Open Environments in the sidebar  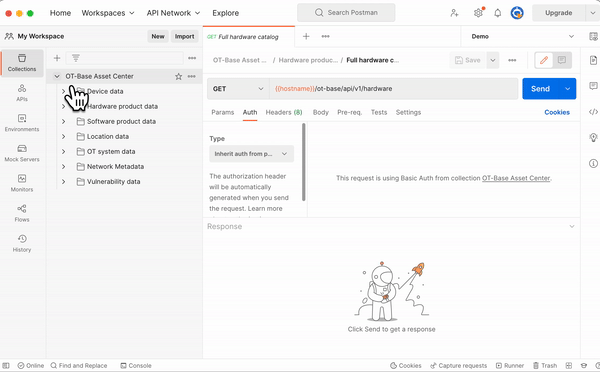[22, 123]
